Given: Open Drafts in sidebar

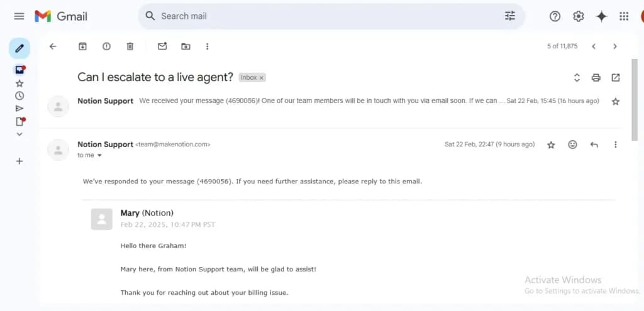Looking at the screenshot, I should point(20,121).
